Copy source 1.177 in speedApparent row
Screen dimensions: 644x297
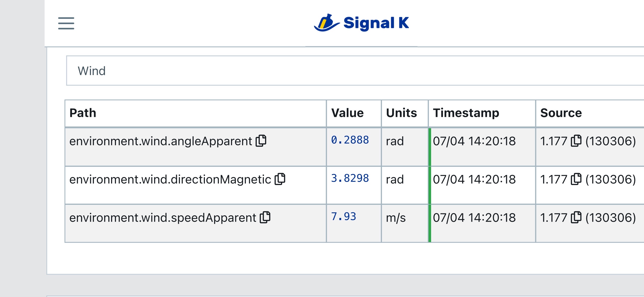(576, 217)
